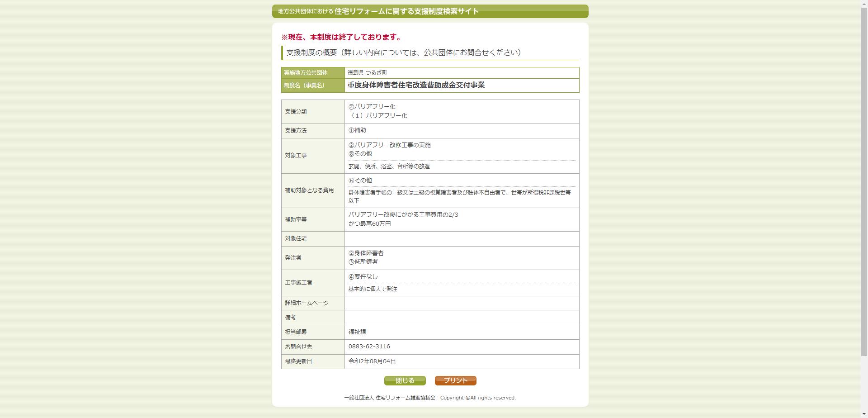This screenshot has width=868, height=418.
Task: Click the text （1）バリアフリー化
Action: click(378, 116)
